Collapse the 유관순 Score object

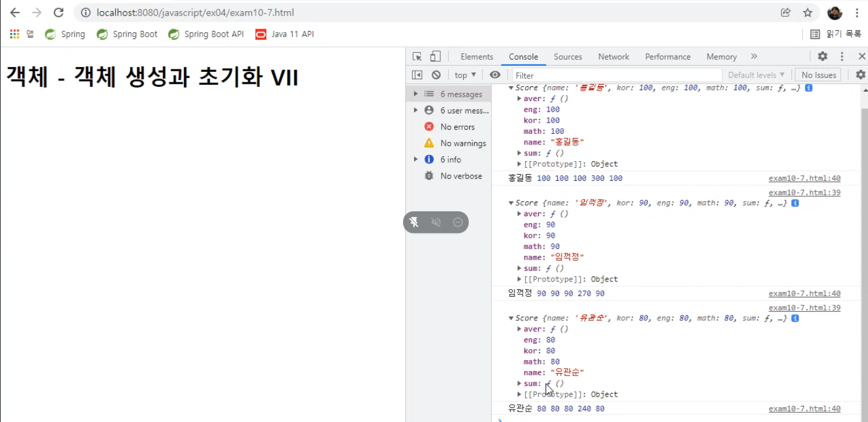coord(511,319)
